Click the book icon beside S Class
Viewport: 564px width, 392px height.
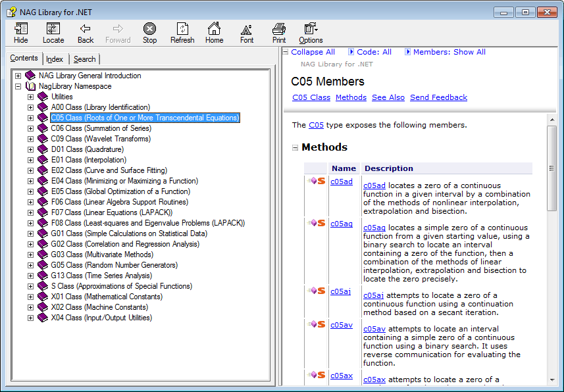(x=43, y=286)
